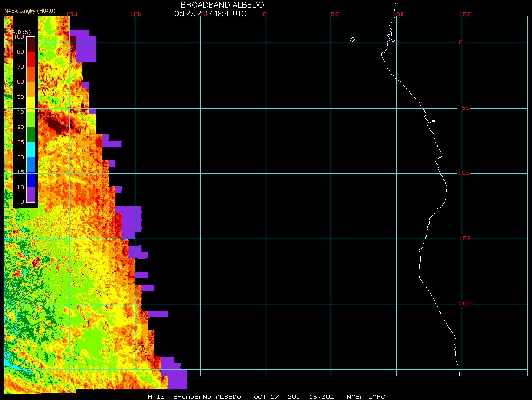Click the small island outline near equator
The width and height of the screenshot is (532, 400).
pyautogui.click(x=352, y=40)
